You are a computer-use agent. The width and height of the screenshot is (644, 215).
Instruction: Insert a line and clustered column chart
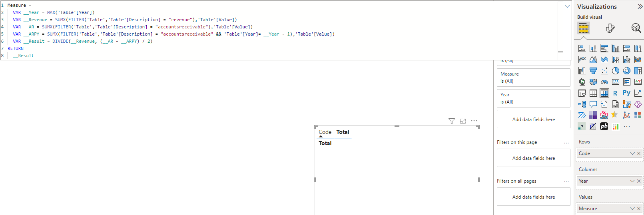pyautogui.click(x=627, y=60)
